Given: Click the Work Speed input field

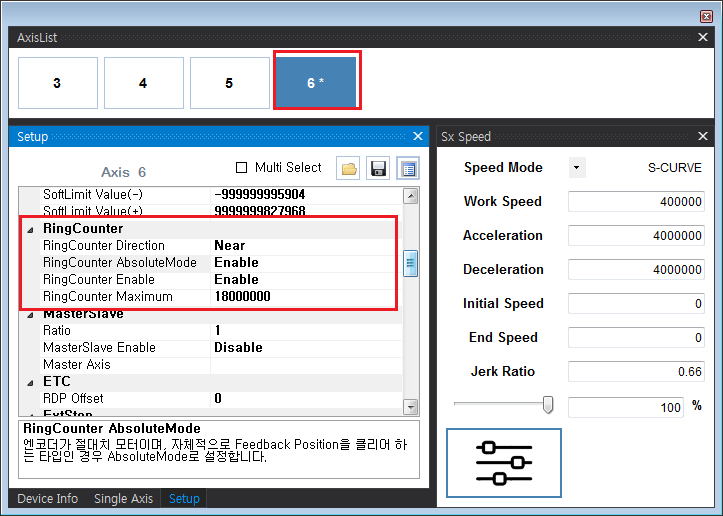Looking at the screenshot, I should [637, 202].
